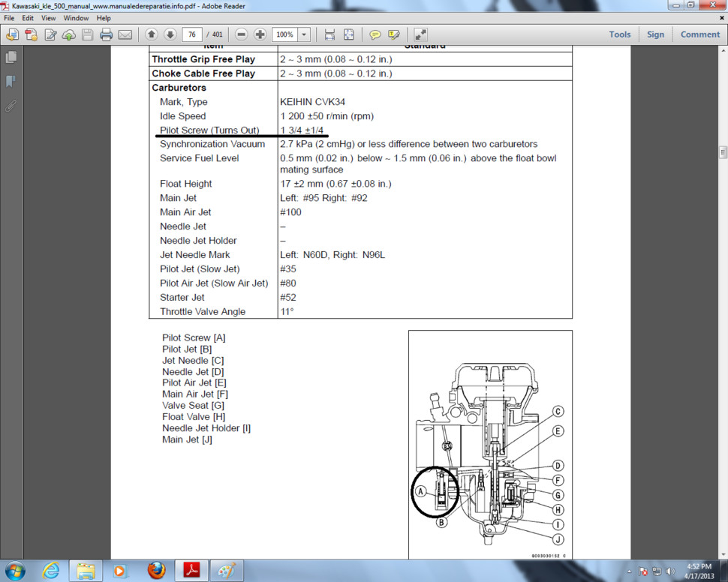Open Windows Explorer from the taskbar
The image size is (728, 582).
click(86, 571)
